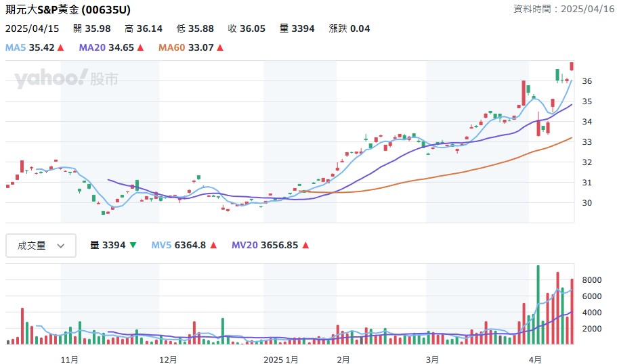This screenshot has width=617, height=364.
Task: Click the 開 35.98 open price
Action: (x=92, y=28)
